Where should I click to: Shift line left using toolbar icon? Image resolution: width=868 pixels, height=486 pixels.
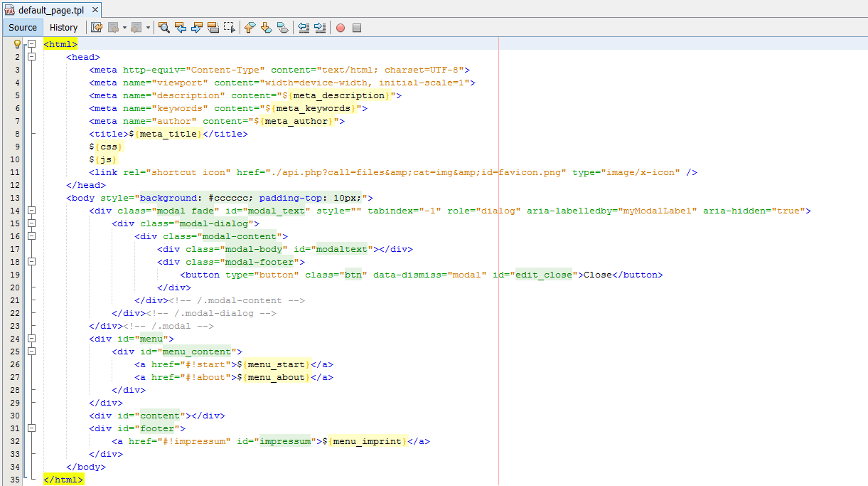point(304,28)
